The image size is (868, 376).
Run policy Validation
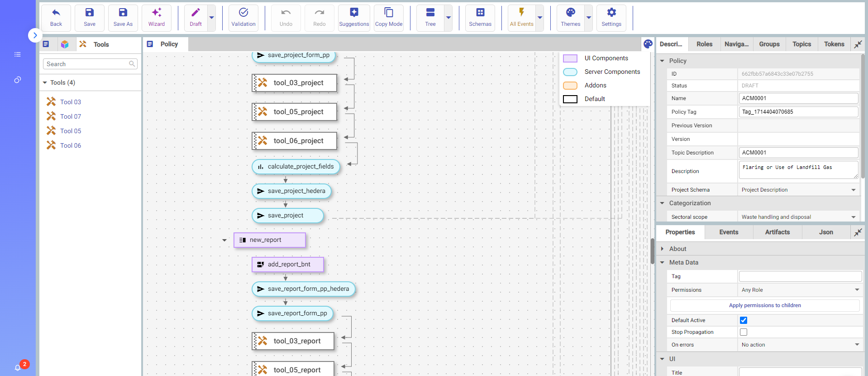(243, 18)
